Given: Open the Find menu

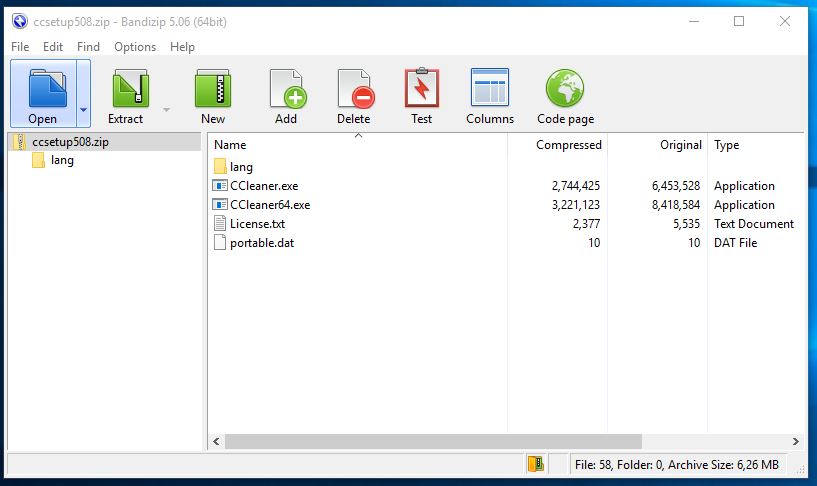Looking at the screenshot, I should coord(88,47).
